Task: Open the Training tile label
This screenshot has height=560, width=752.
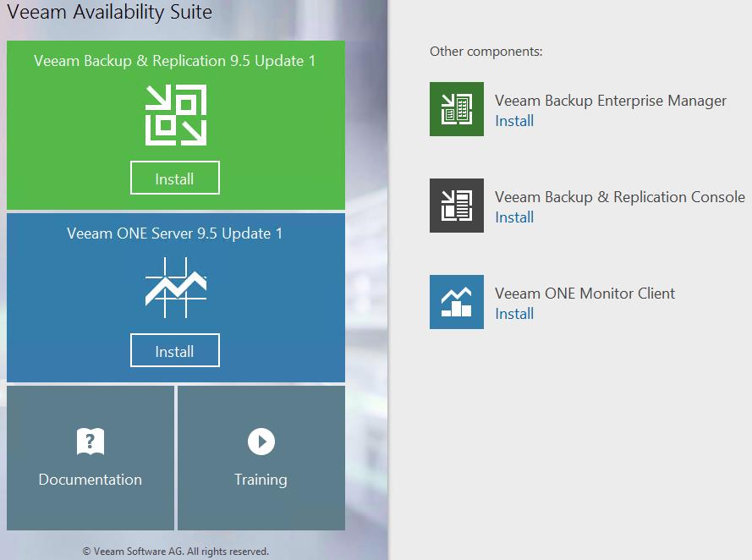Action: [261, 480]
